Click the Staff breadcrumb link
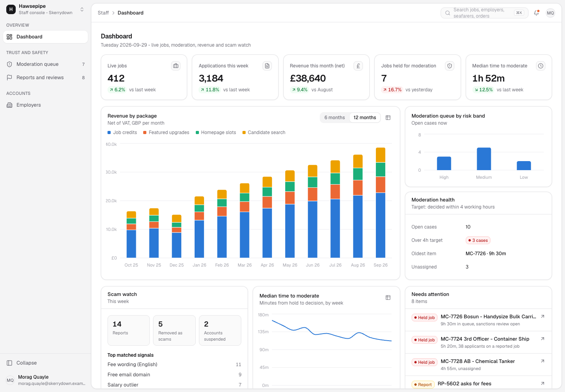Viewport: 565px width, 392px height. tap(103, 13)
